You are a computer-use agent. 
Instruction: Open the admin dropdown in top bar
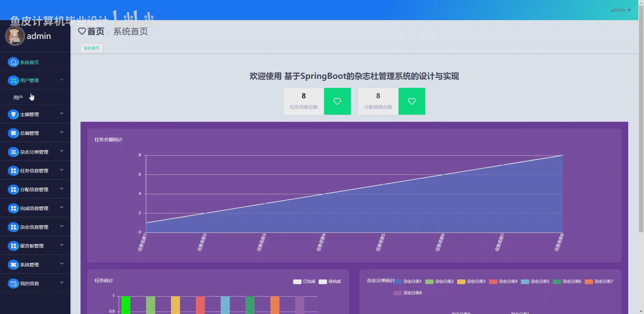point(621,10)
